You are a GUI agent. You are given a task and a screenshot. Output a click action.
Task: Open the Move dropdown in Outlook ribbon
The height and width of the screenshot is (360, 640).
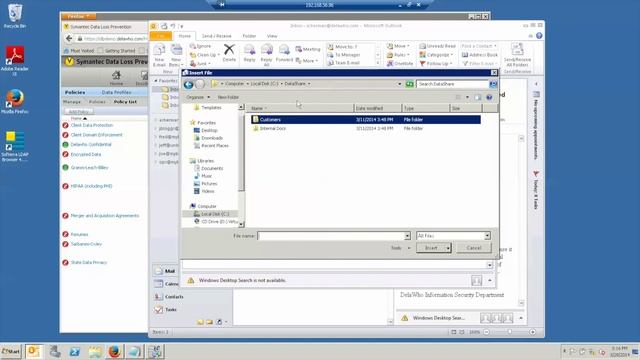[x=398, y=46]
